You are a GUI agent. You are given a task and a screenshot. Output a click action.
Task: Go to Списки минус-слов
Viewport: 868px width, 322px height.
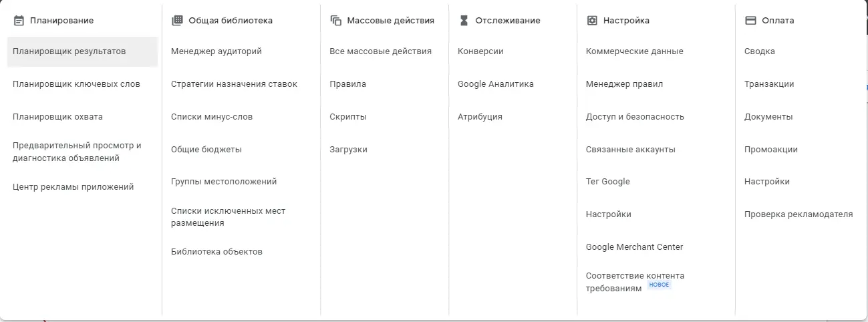[x=212, y=117]
